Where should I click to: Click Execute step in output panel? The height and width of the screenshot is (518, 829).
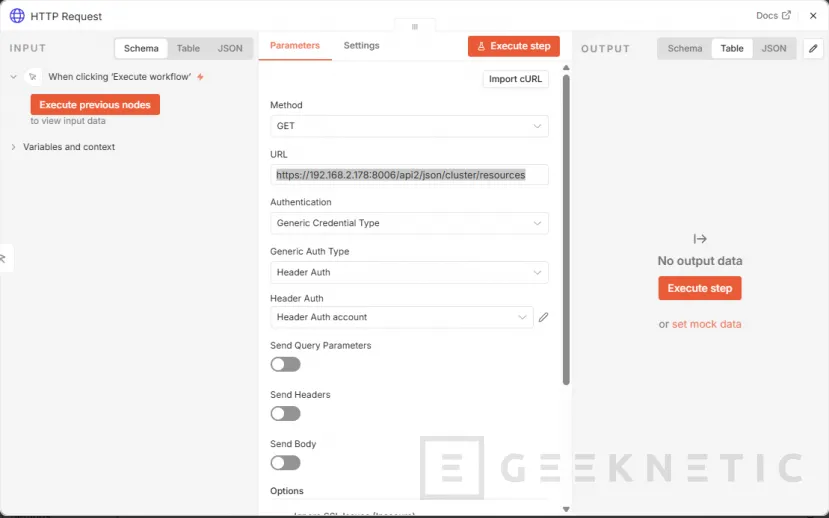coord(699,288)
